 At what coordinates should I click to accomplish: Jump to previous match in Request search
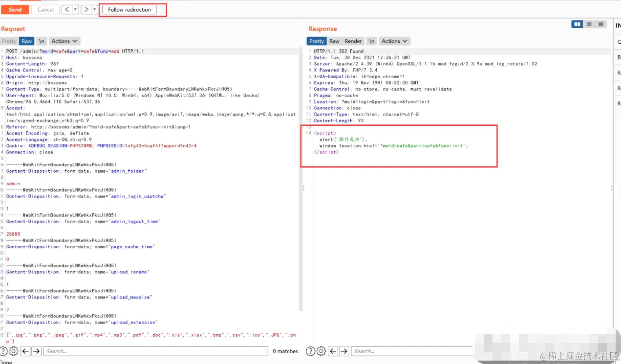[25, 351]
